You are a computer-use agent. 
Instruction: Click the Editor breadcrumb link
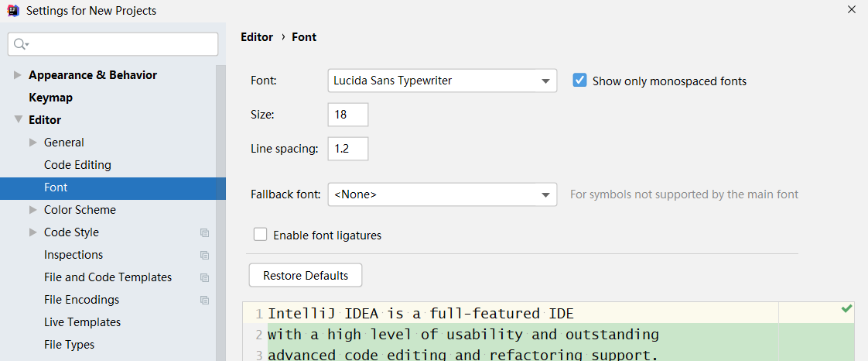257,37
